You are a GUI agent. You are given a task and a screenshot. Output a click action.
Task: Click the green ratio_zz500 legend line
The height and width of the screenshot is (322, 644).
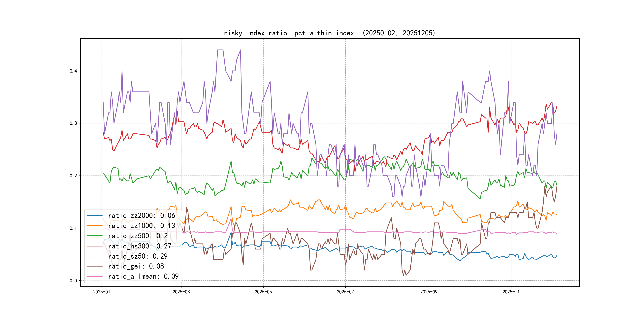[94, 236]
